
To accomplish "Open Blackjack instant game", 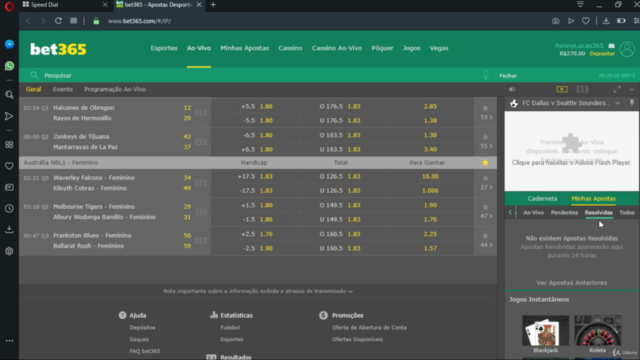I will [546, 334].
